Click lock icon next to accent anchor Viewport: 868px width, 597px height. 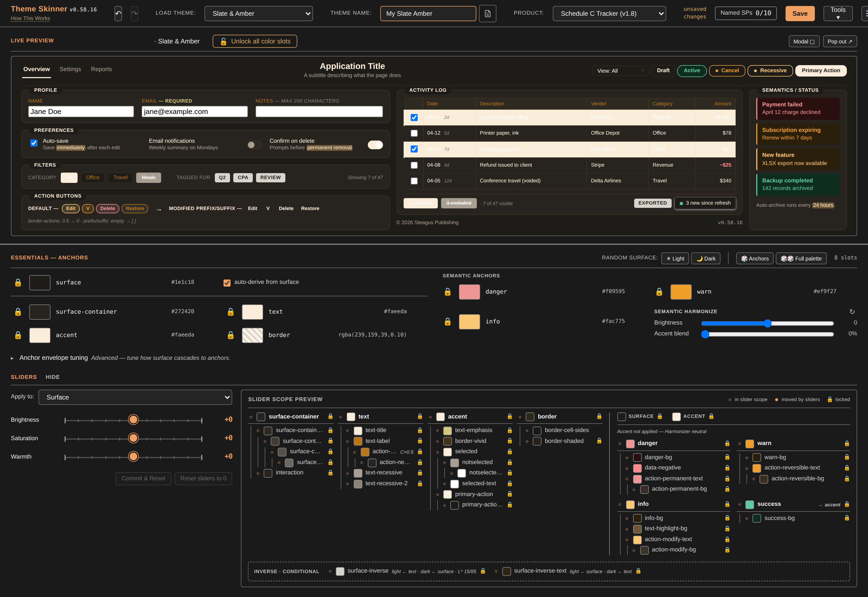(18, 335)
